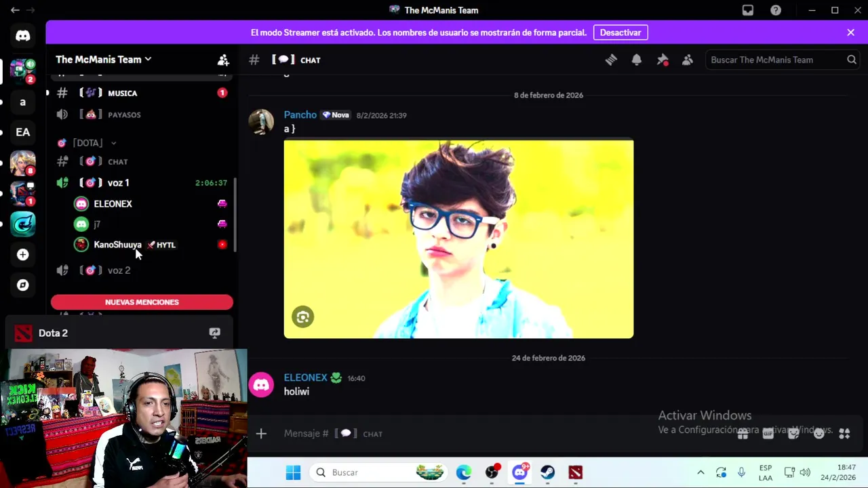Open the emoji picker icon
Screen dimensions: 868x488
click(819, 433)
